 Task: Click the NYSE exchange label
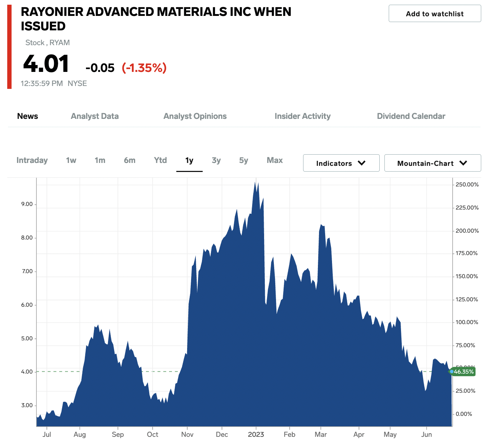point(77,83)
